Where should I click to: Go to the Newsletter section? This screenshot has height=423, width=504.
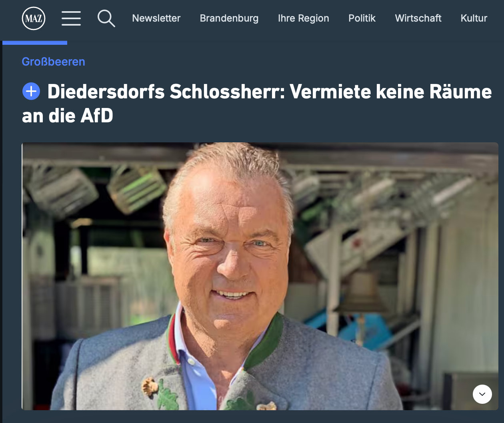[x=156, y=18]
